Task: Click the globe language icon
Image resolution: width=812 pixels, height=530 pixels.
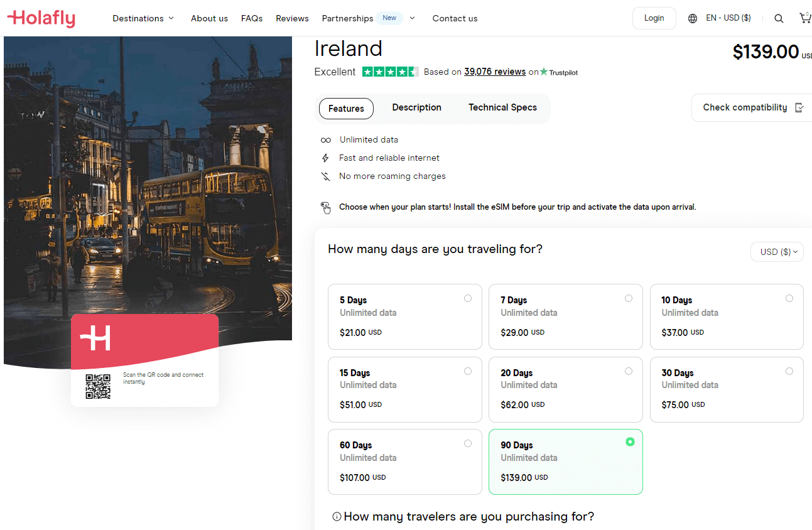Action: coord(693,18)
